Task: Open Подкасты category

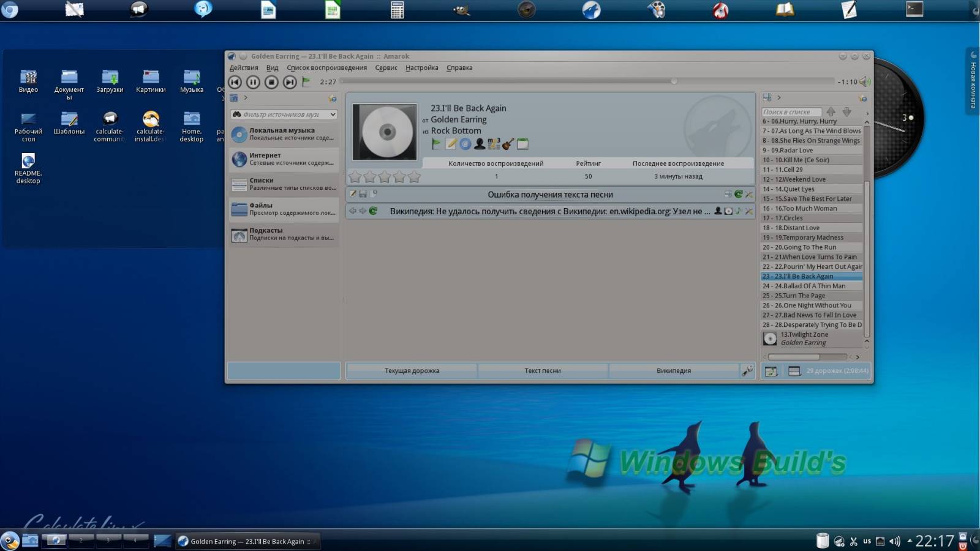Action: pos(284,234)
